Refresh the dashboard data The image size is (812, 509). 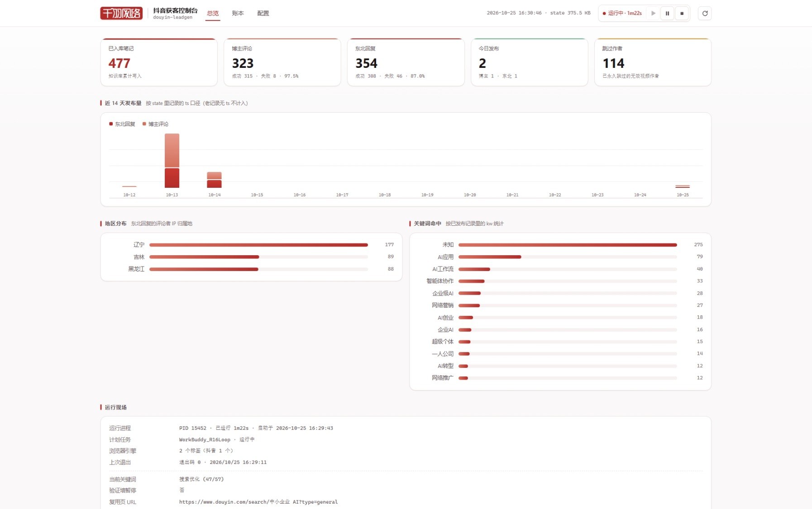coord(705,13)
